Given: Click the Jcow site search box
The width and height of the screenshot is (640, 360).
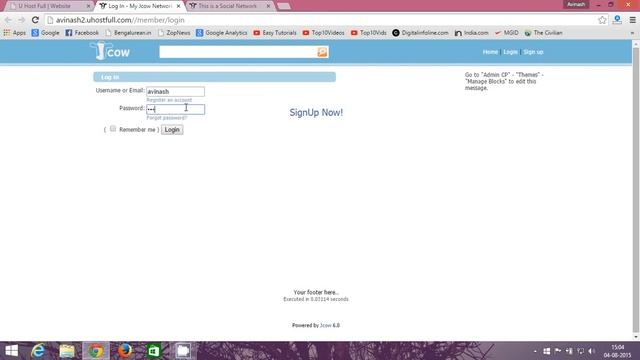Looking at the screenshot, I should point(238,52).
